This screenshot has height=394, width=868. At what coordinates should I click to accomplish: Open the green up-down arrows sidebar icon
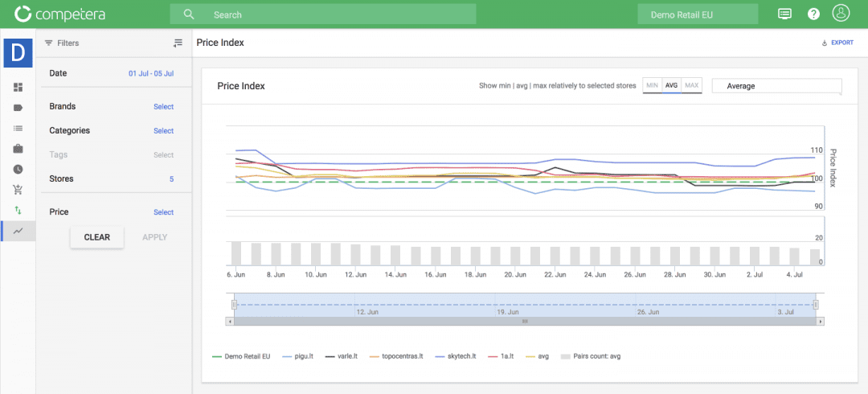(x=18, y=211)
